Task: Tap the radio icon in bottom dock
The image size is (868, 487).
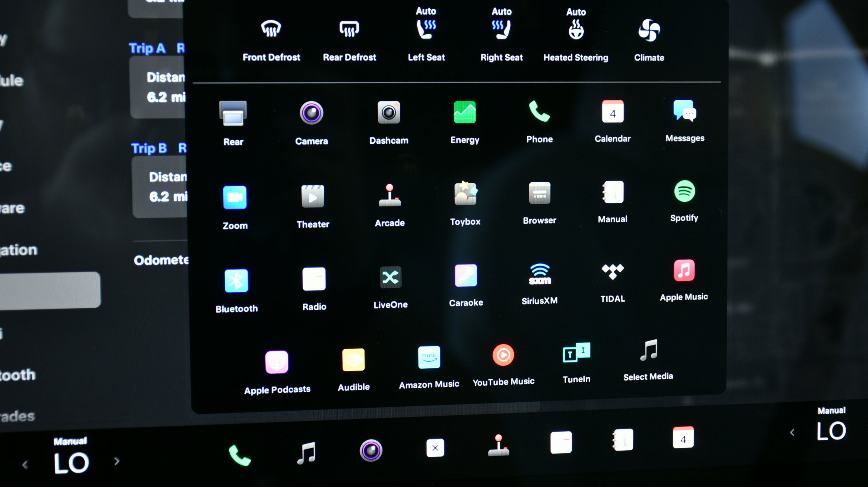Action: [x=561, y=442]
